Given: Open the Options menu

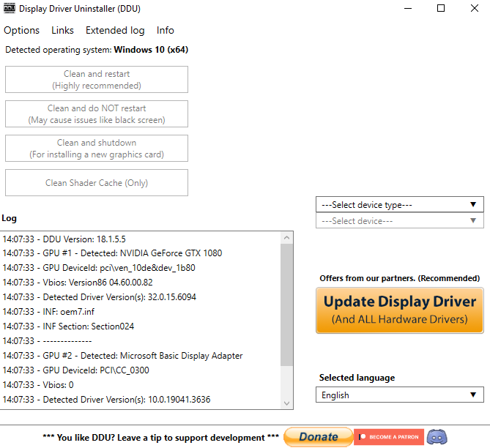Looking at the screenshot, I should [21, 30].
